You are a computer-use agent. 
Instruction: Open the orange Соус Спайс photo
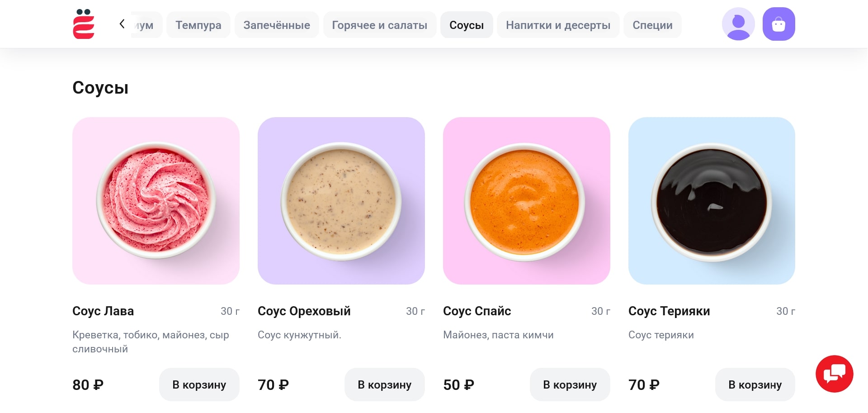point(527,201)
